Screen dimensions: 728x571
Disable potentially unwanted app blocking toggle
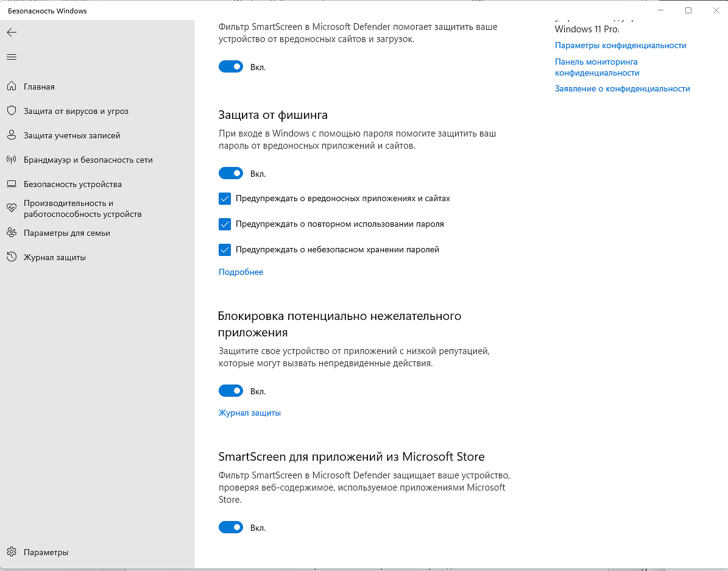231,391
